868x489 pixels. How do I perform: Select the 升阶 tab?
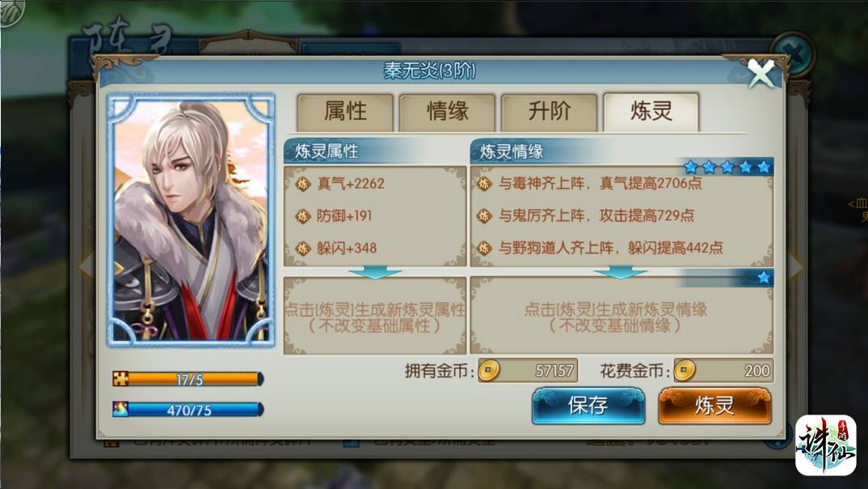(x=549, y=112)
